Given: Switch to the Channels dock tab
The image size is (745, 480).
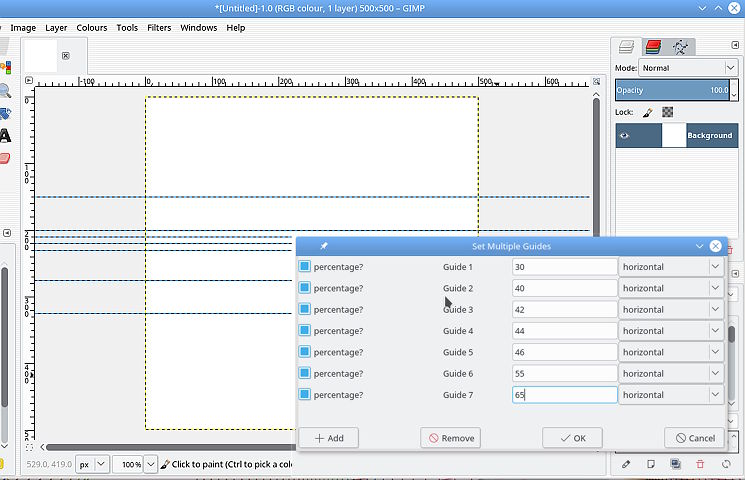Looking at the screenshot, I should click(x=653, y=47).
